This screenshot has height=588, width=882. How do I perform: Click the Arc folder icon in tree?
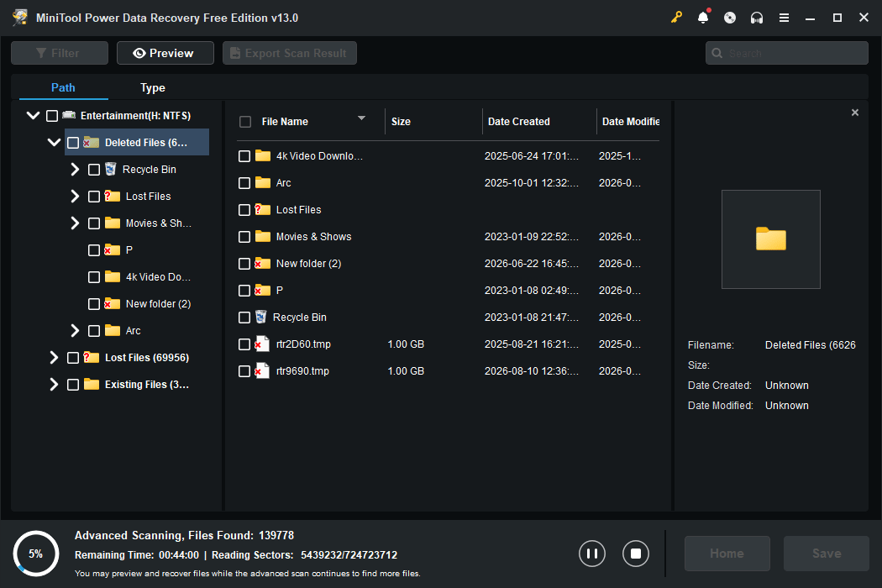[113, 330]
